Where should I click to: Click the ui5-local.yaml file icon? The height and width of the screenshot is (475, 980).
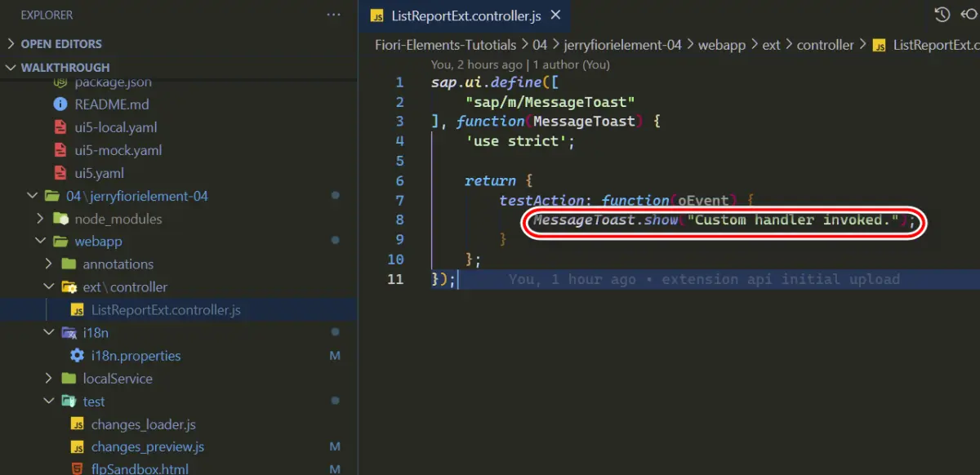60,127
